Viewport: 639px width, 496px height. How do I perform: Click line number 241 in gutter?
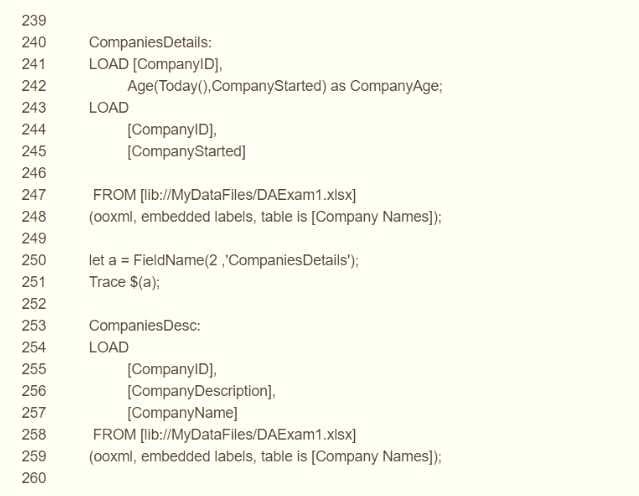tap(33, 64)
